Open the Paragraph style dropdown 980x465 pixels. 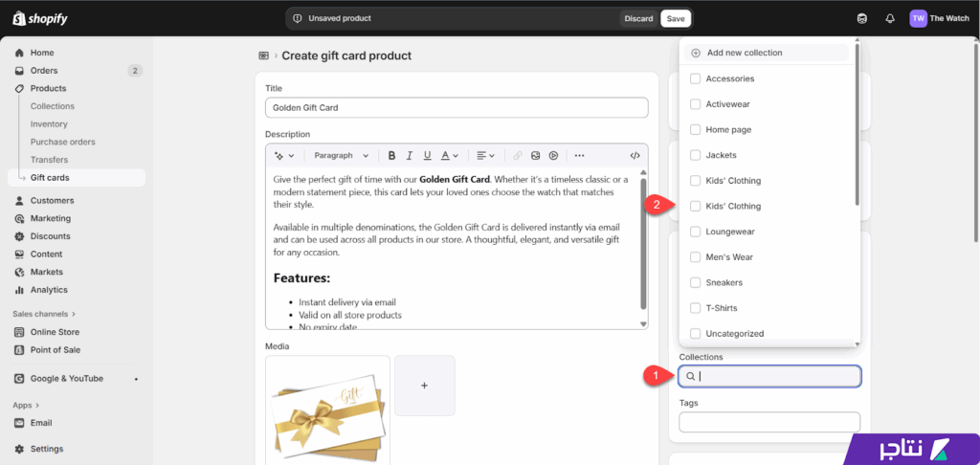(342, 156)
